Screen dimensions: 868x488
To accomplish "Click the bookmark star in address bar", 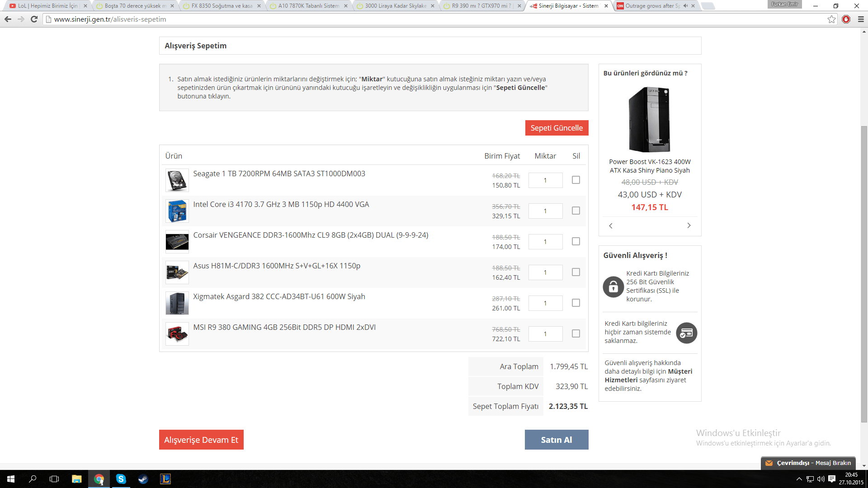I will (x=831, y=19).
